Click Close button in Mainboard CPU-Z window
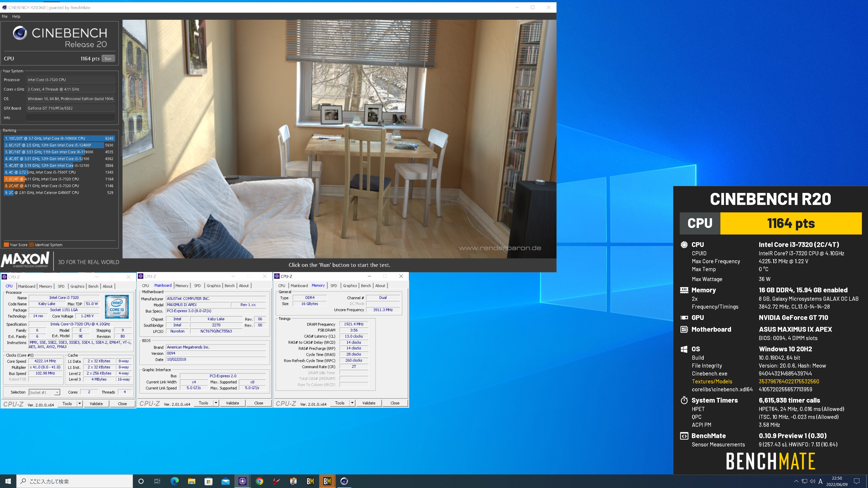The height and width of the screenshot is (488, 868). [258, 403]
